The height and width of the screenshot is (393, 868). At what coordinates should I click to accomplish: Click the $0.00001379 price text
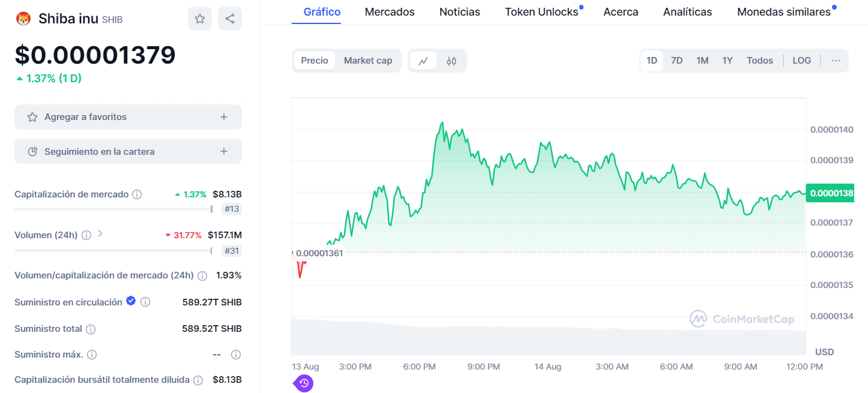[x=95, y=55]
